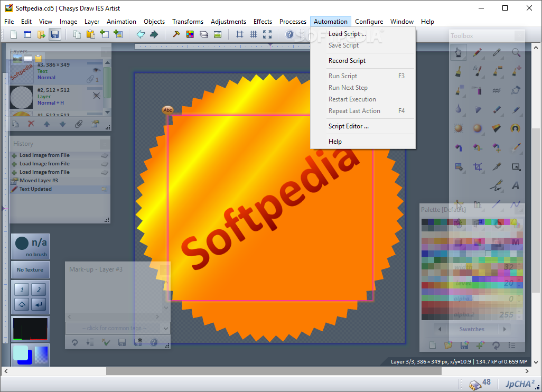
Task: Click the Swatches button in Palette
Action: coord(472,329)
